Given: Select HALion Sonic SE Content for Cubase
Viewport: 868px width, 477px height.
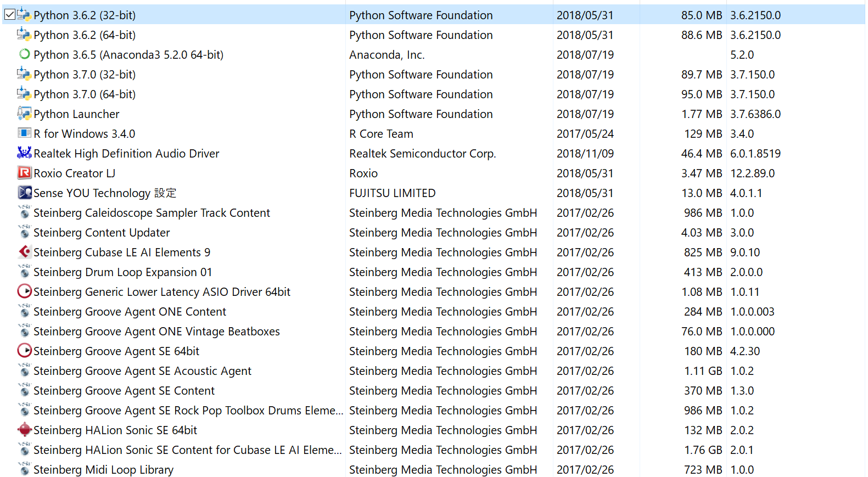Looking at the screenshot, I should tap(188, 450).
